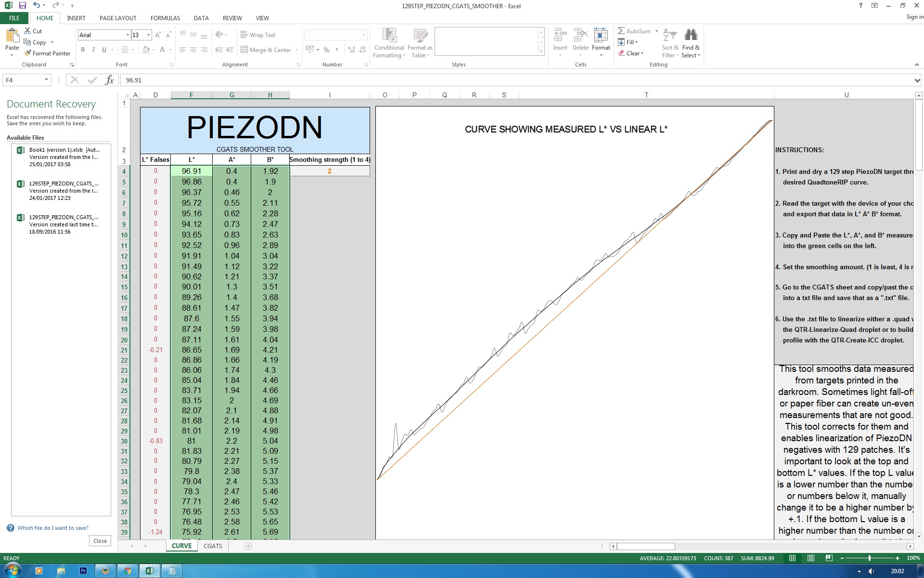Expand the Name Box dropdown

[x=46, y=80]
